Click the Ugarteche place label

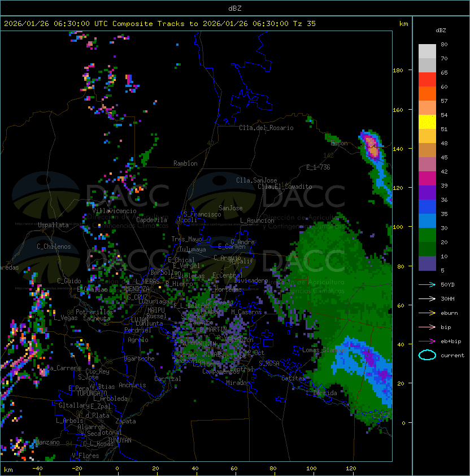pyautogui.click(x=140, y=358)
